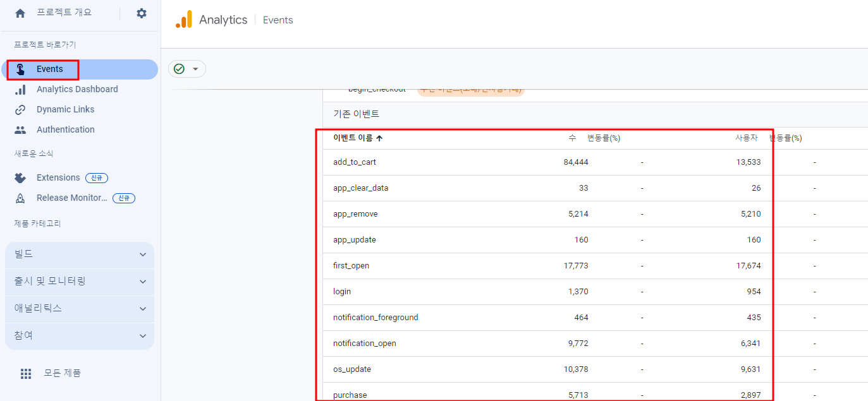Click the home icon beside 프로젝트 개요
Viewport: 868px width, 401px height.
tap(20, 13)
